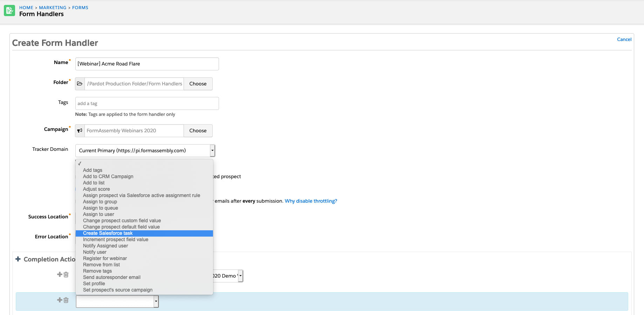Click the megaphone icon beside Campaign field

pyautogui.click(x=80, y=131)
